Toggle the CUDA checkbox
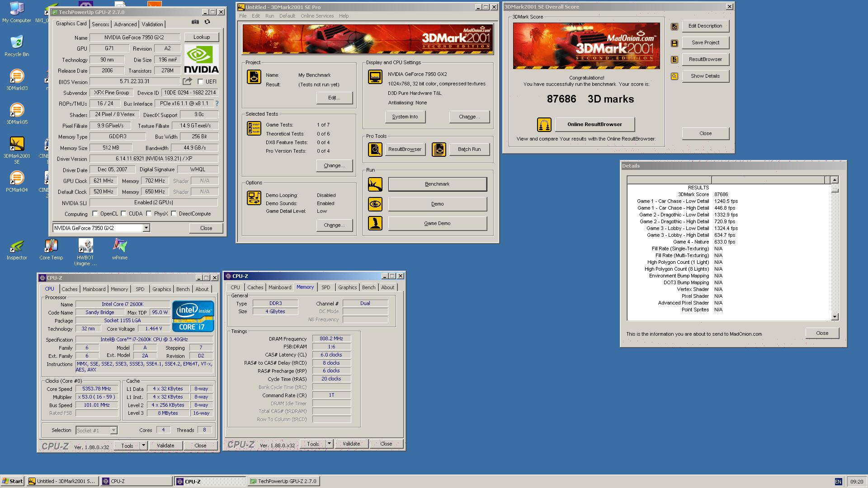The width and height of the screenshot is (868, 488). pyautogui.click(x=123, y=214)
